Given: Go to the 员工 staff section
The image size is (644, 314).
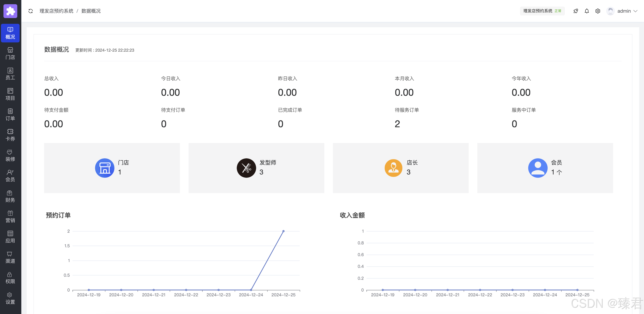Looking at the screenshot, I should [x=10, y=74].
